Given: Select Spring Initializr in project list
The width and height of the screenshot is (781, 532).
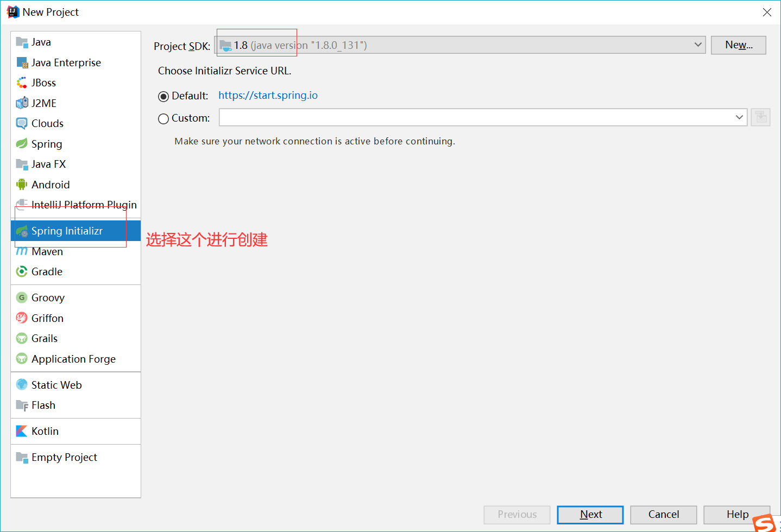Looking at the screenshot, I should 75,231.
